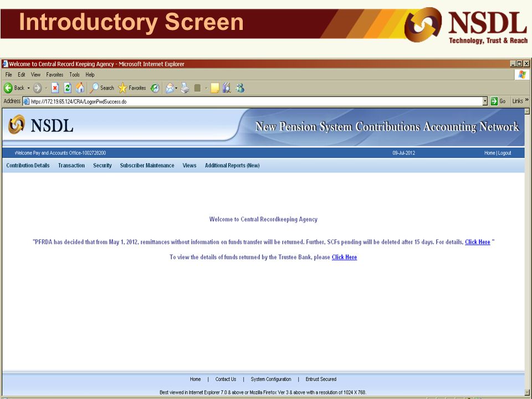The image size is (532, 399).
Task: Click the yellow note toolbar icon
Action: 215,88
